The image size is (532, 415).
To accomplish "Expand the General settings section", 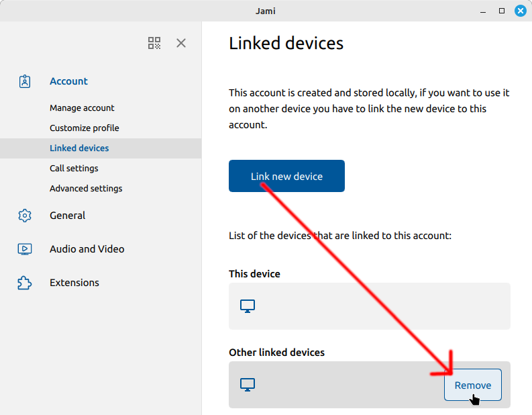I will [x=67, y=216].
